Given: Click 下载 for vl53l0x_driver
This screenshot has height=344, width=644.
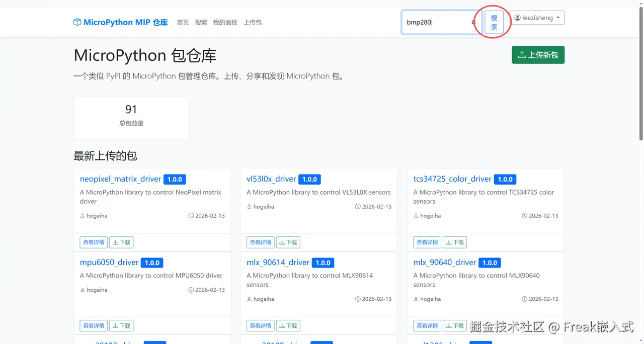Looking at the screenshot, I should click(x=288, y=242).
